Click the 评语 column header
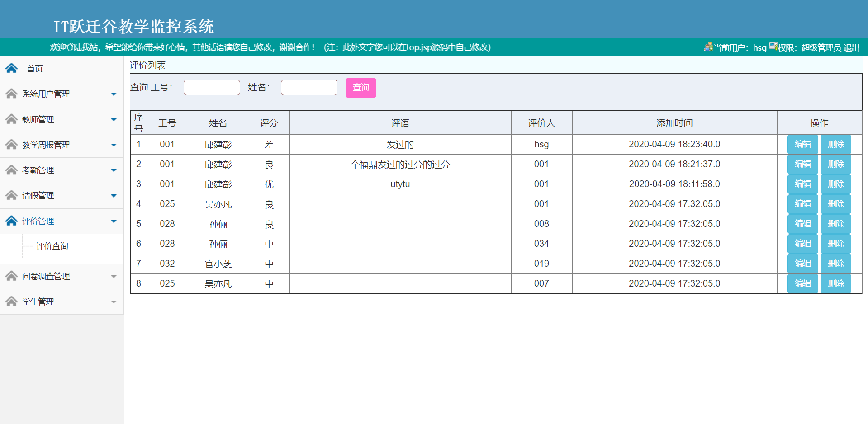This screenshot has width=868, height=424. point(400,123)
